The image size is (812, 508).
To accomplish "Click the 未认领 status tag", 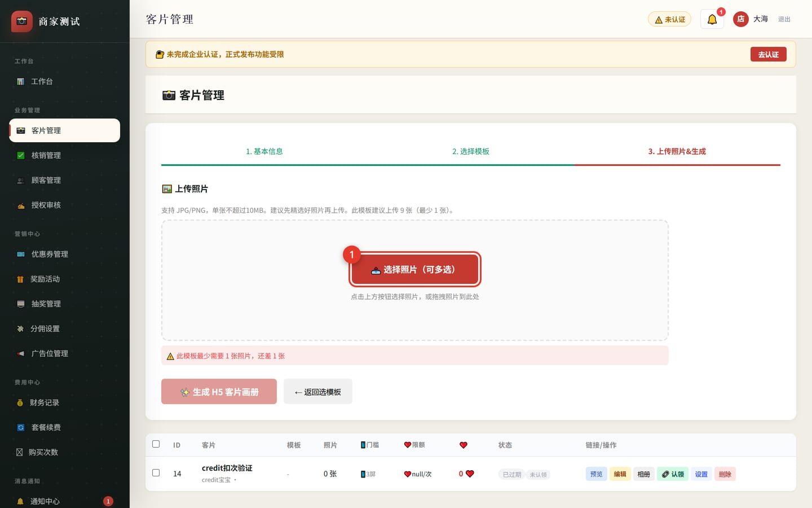I will coord(538,475).
